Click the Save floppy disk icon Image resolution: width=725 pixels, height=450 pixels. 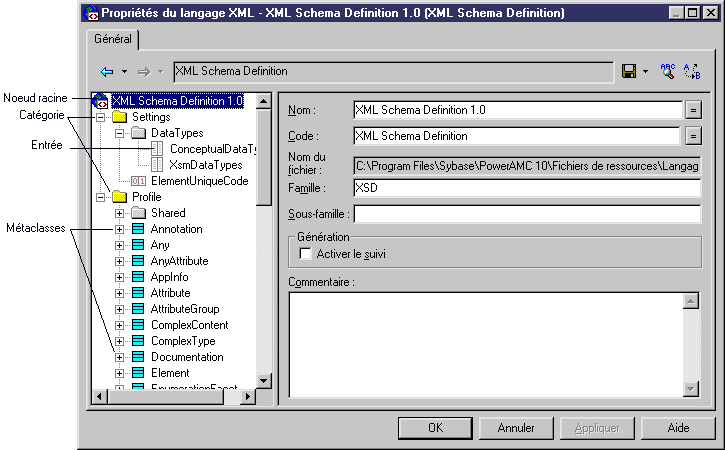click(629, 71)
